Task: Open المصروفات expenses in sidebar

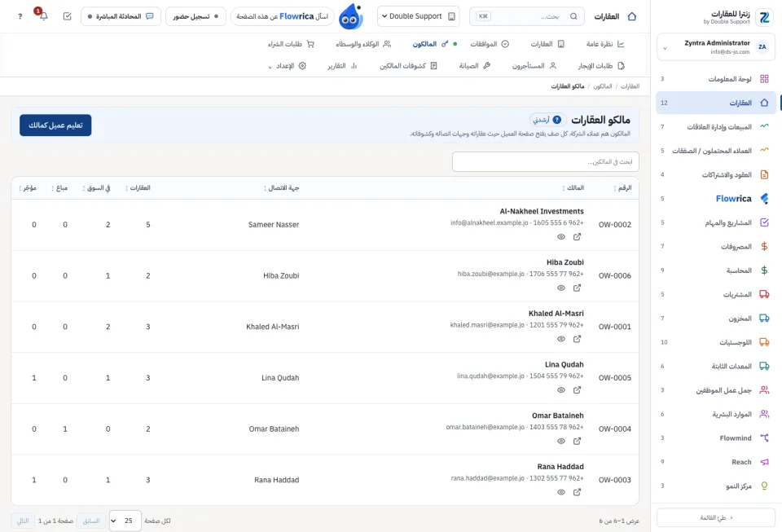Action: 716,246
